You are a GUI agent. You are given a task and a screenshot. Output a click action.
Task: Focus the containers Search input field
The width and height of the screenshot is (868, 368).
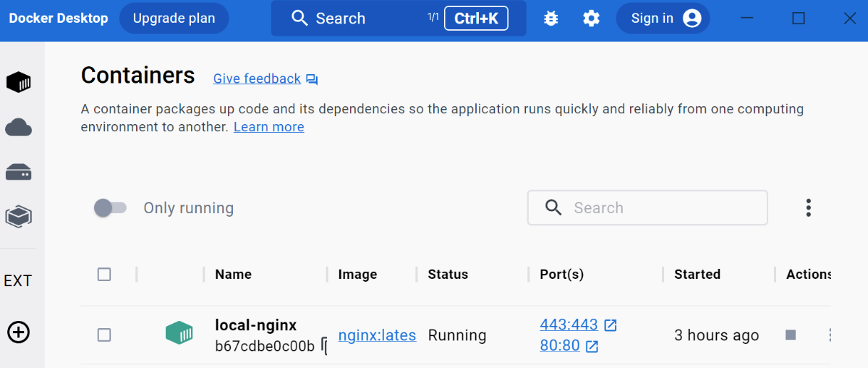coord(647,208)
